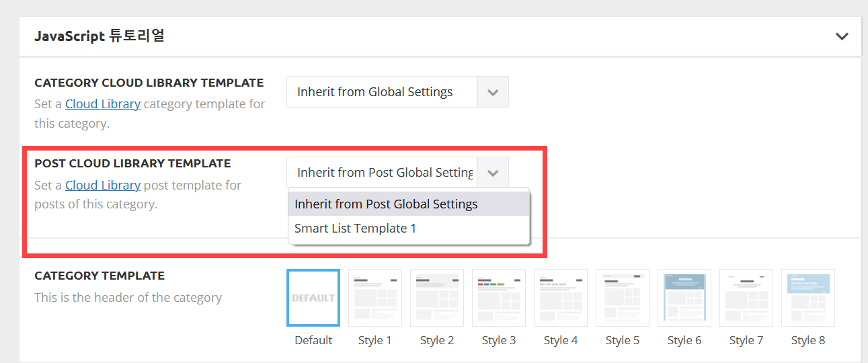Open the Category Cloud Library Template dropdown

point(397,91)
